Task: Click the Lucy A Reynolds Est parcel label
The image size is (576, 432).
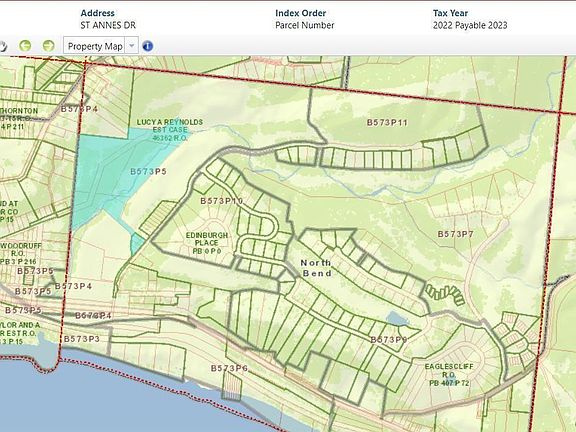Action: point(170,130)
